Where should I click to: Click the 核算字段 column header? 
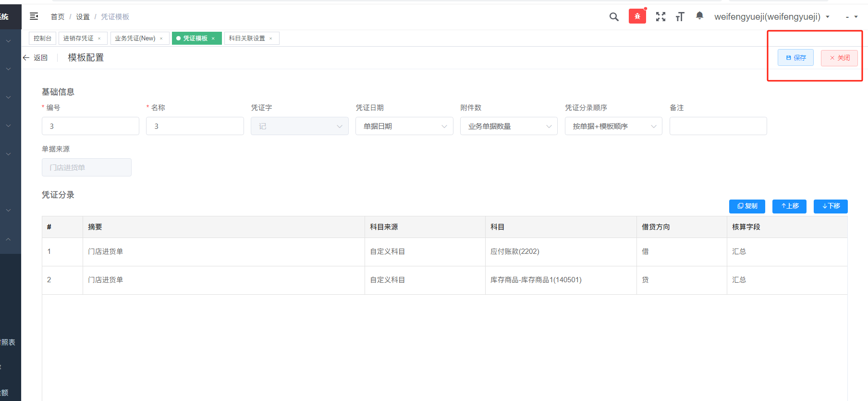point(787,227)
